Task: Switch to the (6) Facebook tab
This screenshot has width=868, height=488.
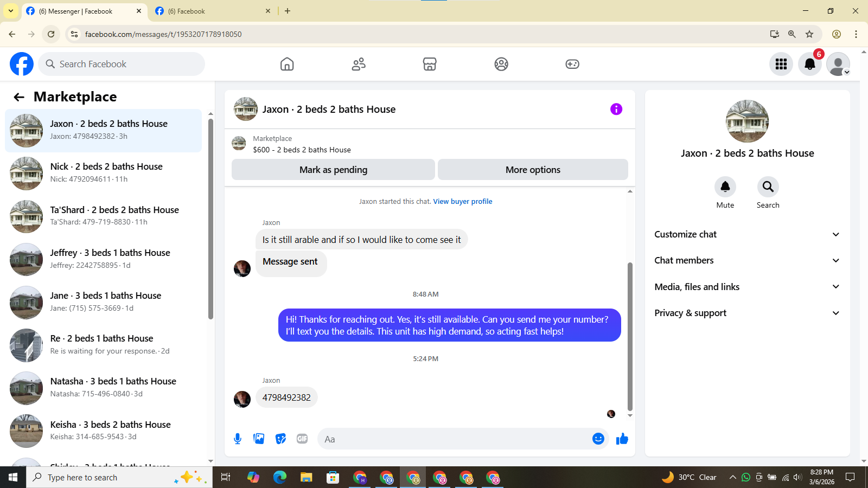Action: (213, 11)
